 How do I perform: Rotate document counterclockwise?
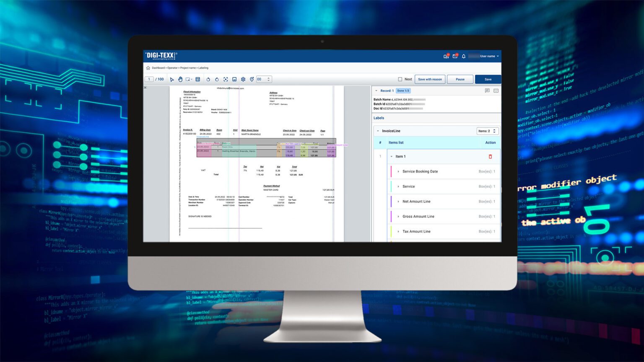tap(208, 79)
